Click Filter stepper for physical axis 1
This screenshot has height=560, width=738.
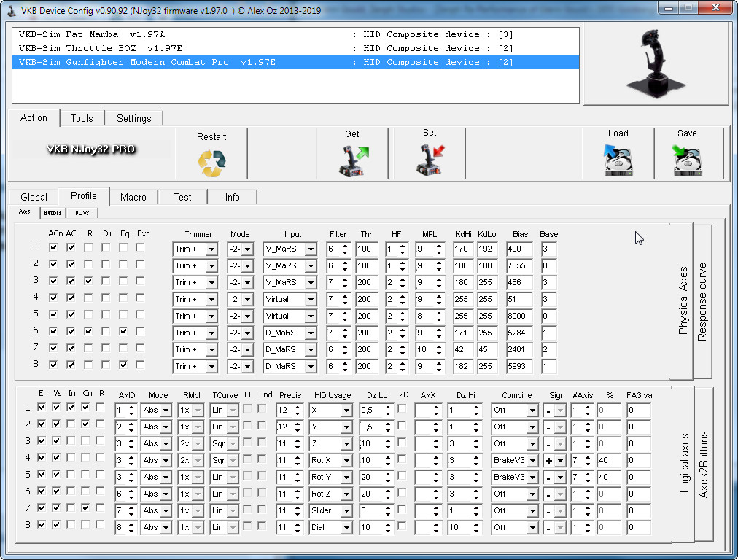coord(345,249)
